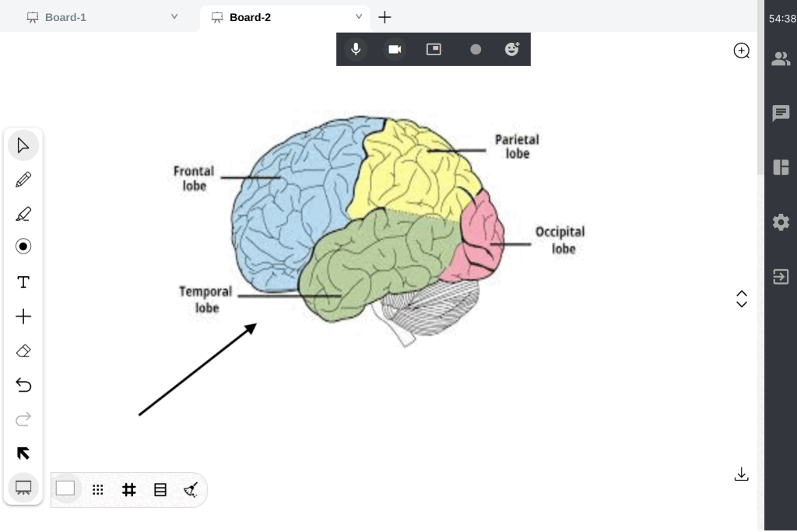The image size is (797, 532).
Task: Select the laser pointer tool
Action: pyautogui.click(x=23, y=247)
